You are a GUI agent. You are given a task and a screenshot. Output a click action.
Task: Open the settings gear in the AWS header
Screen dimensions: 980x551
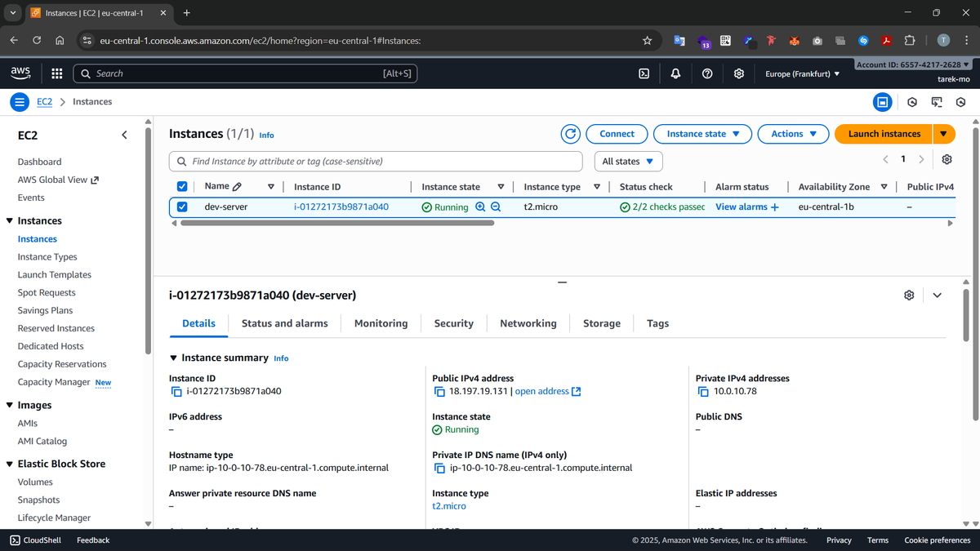tap(739, 73)
